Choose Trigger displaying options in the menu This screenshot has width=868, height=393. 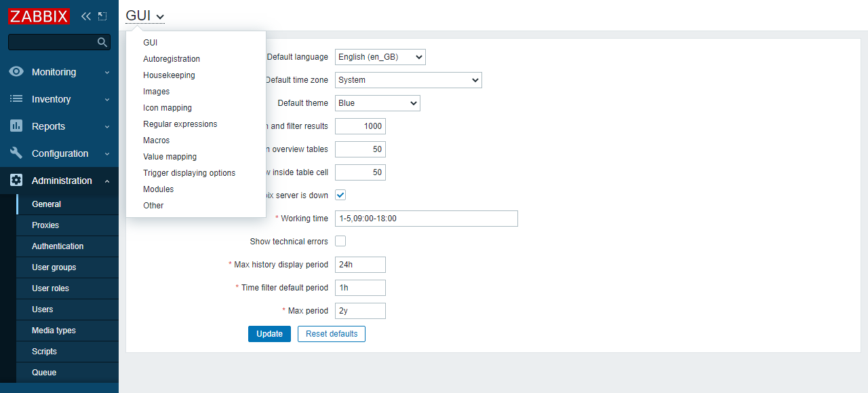pyautogui.click(x=189, y=172)
